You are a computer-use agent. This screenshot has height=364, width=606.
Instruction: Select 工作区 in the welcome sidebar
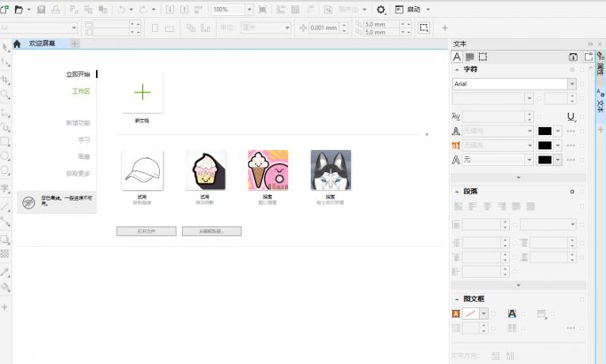[x=81, y=91]
